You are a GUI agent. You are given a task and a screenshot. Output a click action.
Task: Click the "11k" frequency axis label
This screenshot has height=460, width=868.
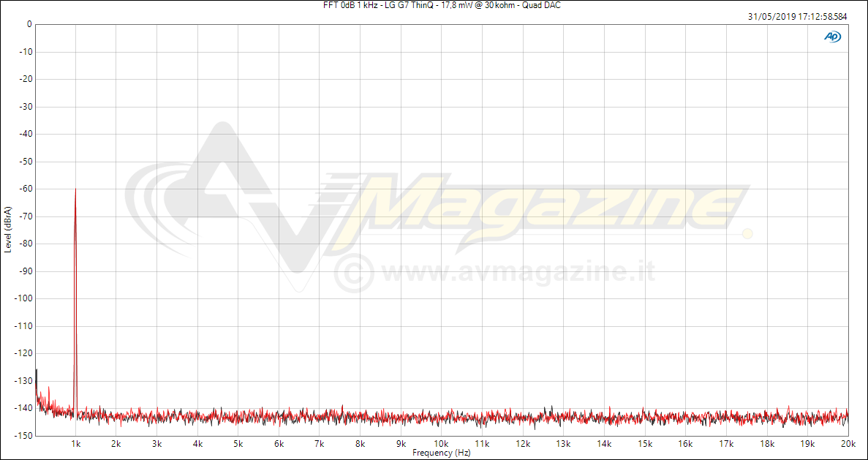482,444
